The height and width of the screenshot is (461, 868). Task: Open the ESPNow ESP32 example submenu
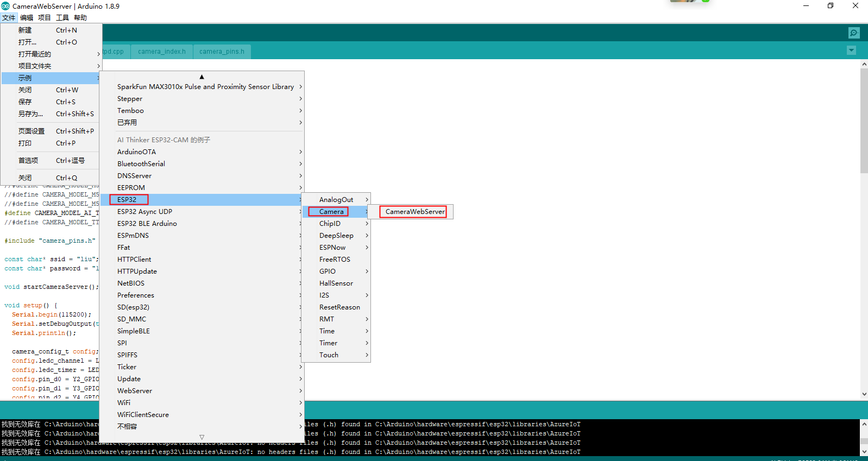336,247
